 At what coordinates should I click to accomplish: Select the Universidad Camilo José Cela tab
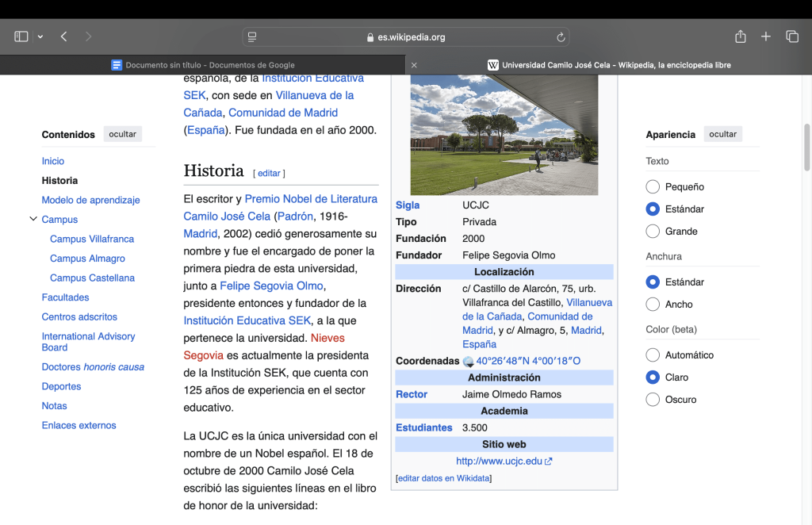(609, 65)
